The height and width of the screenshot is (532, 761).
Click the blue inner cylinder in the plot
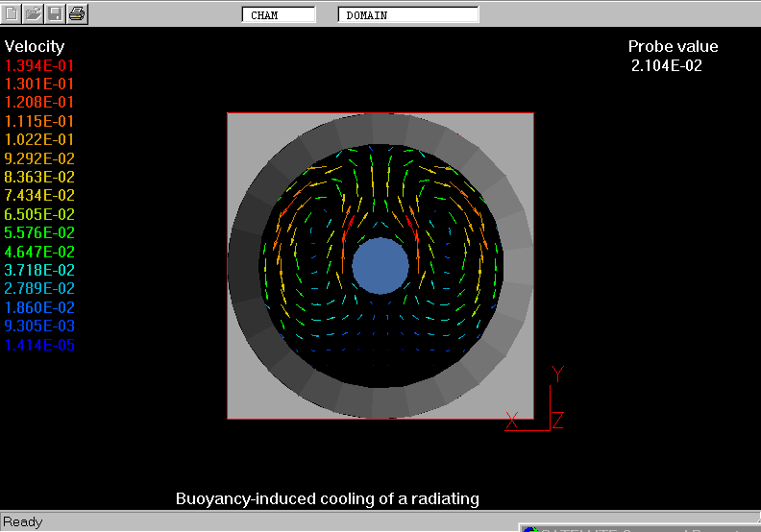tap(380, 266)
